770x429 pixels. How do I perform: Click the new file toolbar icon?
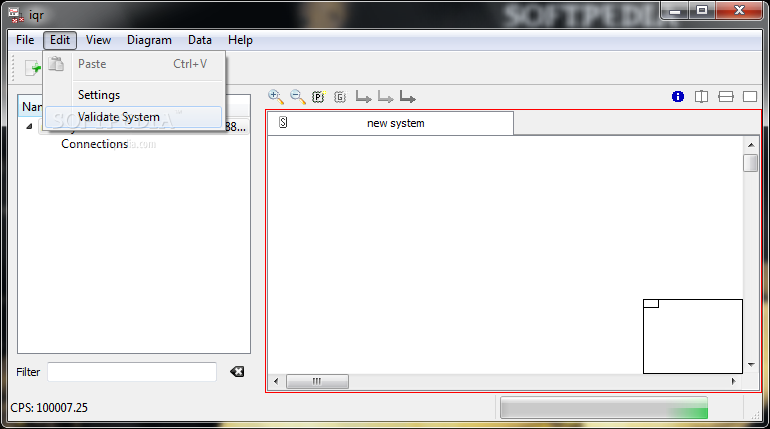[33, 68]
